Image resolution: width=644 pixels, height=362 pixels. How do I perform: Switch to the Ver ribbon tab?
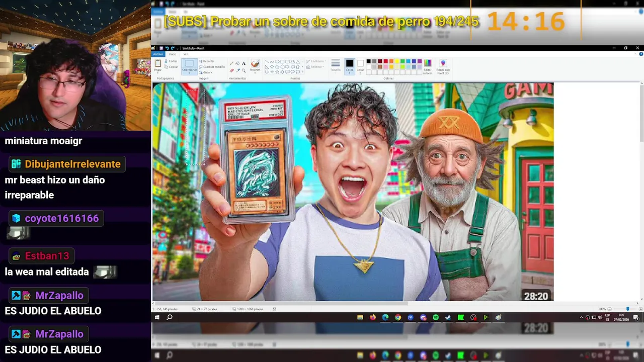pyautogui.click(x=186, y=54)
